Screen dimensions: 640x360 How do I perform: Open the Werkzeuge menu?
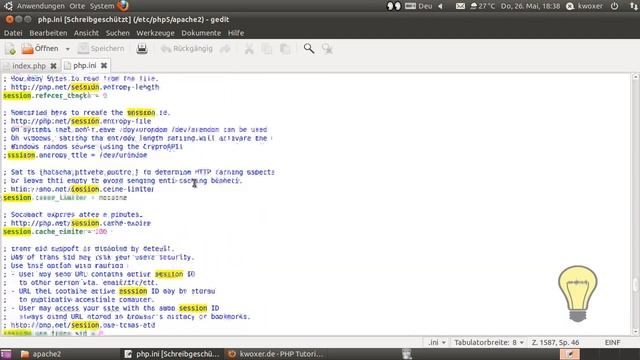(155, 33)
